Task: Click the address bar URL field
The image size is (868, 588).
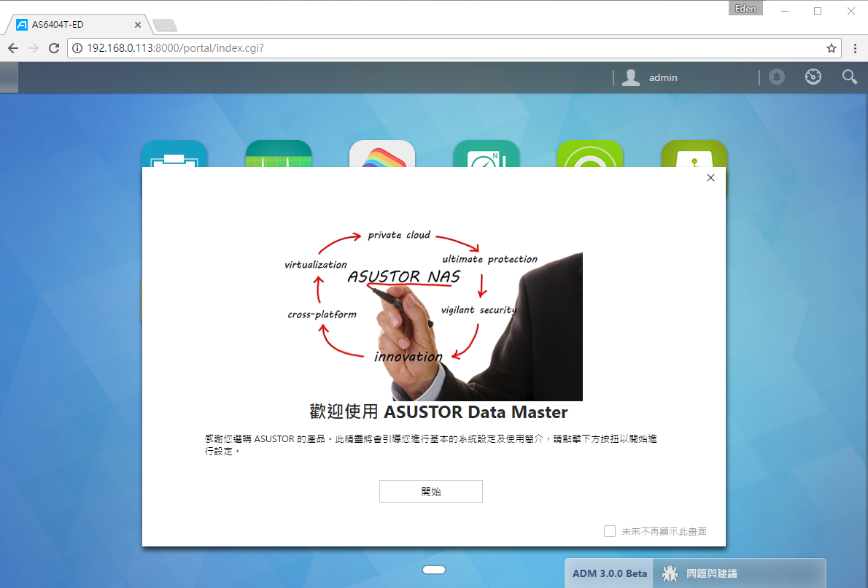Action: [454, 48]
